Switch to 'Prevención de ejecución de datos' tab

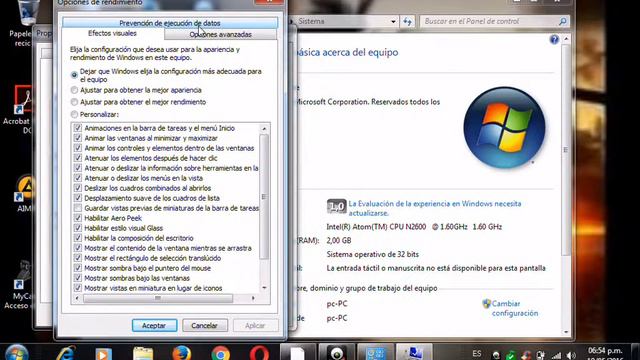click(170, 23)
